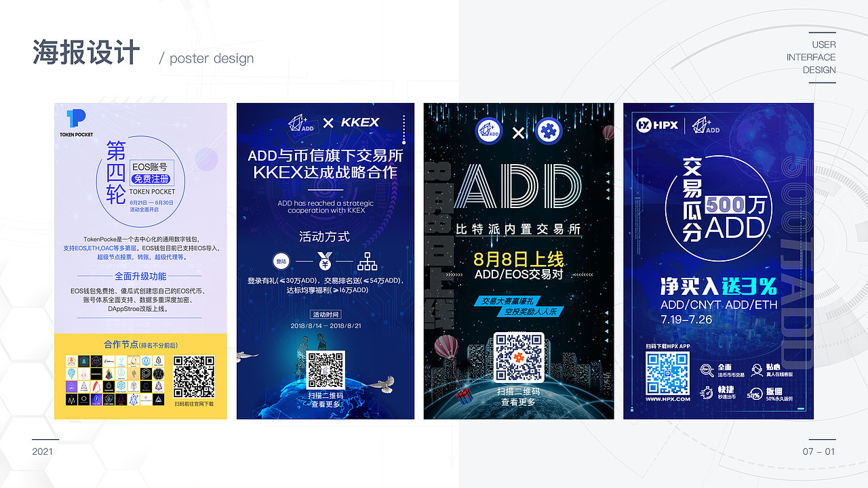
Task: Click the blue HPX QR code
Action: click(668, 373)
